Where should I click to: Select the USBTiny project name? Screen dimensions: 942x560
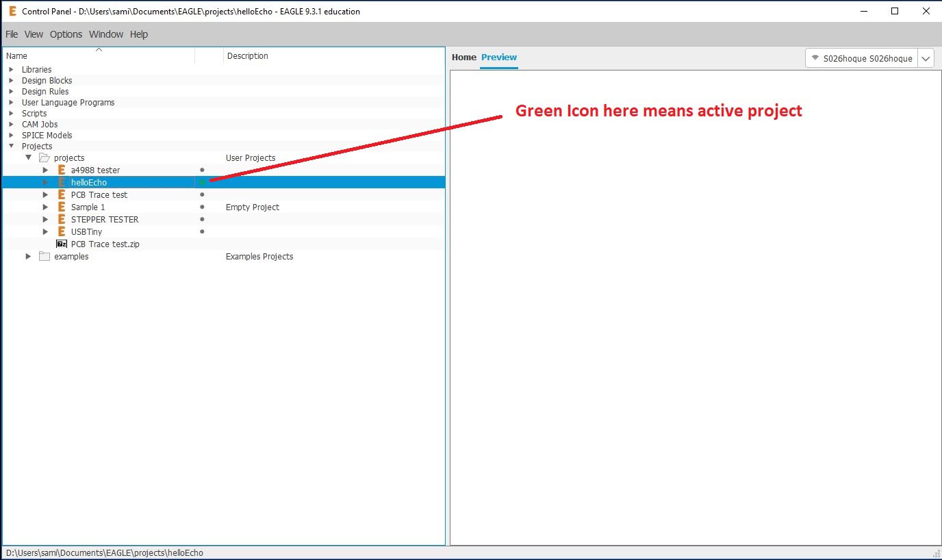[x=86, y=231]
